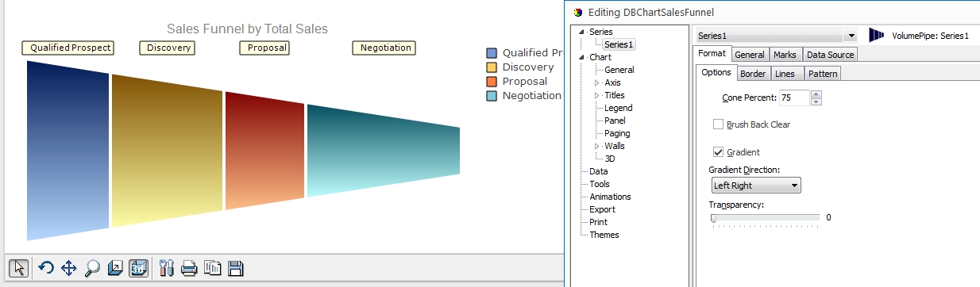Click the teal Negotiation funnel segment
Viewport: 980px width, 287px height.
(x=383, y=151)
